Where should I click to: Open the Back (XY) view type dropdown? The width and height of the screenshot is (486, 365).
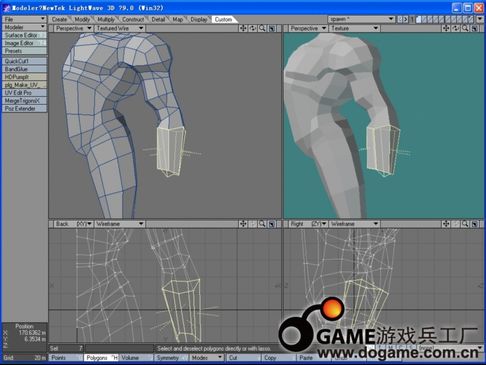tap(73, 224)
